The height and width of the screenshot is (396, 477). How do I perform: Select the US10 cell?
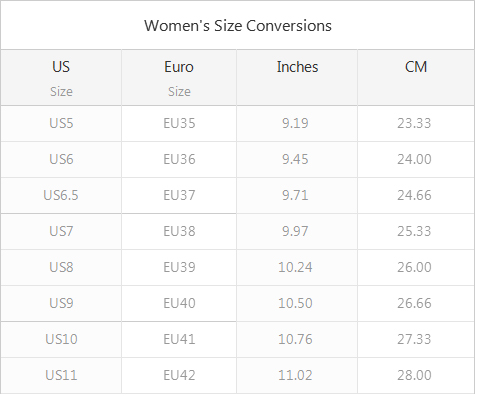[61, 339]
